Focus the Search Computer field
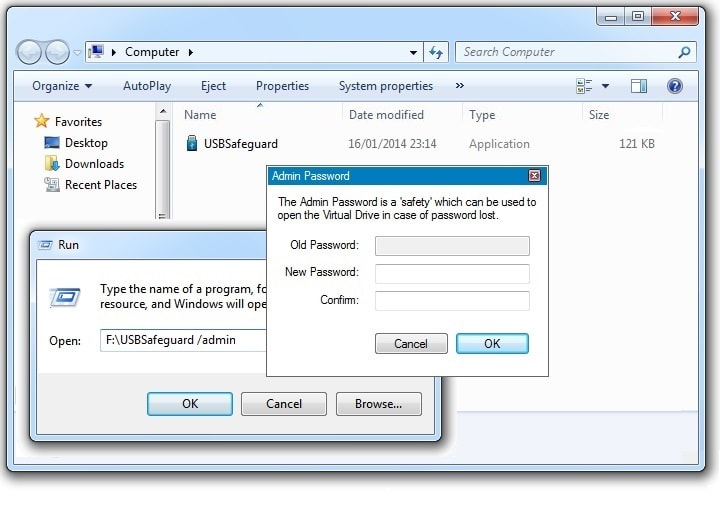This screenshot has width=720, height=510. coord(576,52)
